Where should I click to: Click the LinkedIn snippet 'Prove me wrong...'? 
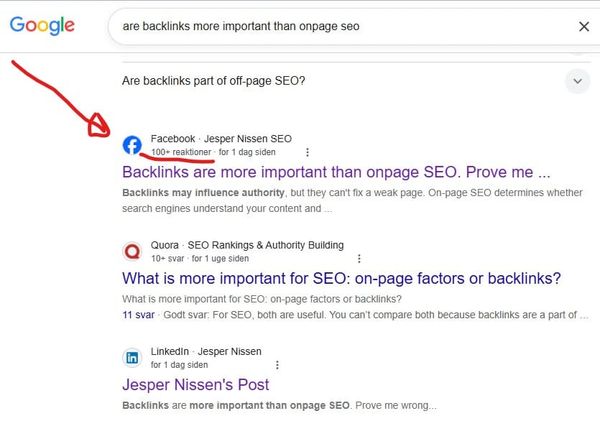tap(396, 405)
